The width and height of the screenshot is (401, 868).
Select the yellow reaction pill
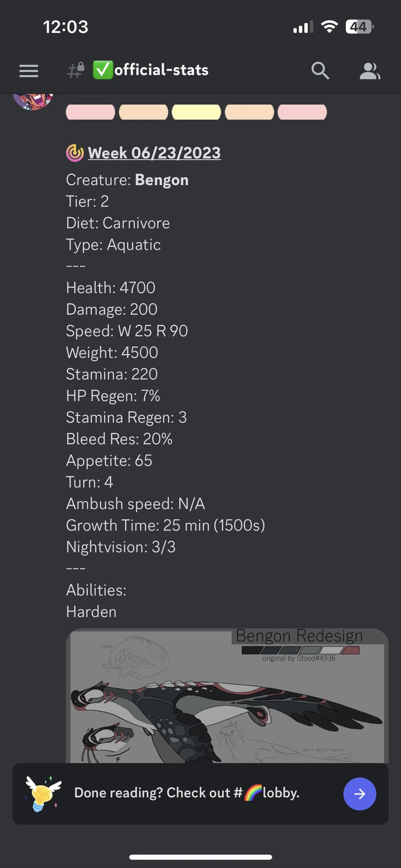(196, 112)
